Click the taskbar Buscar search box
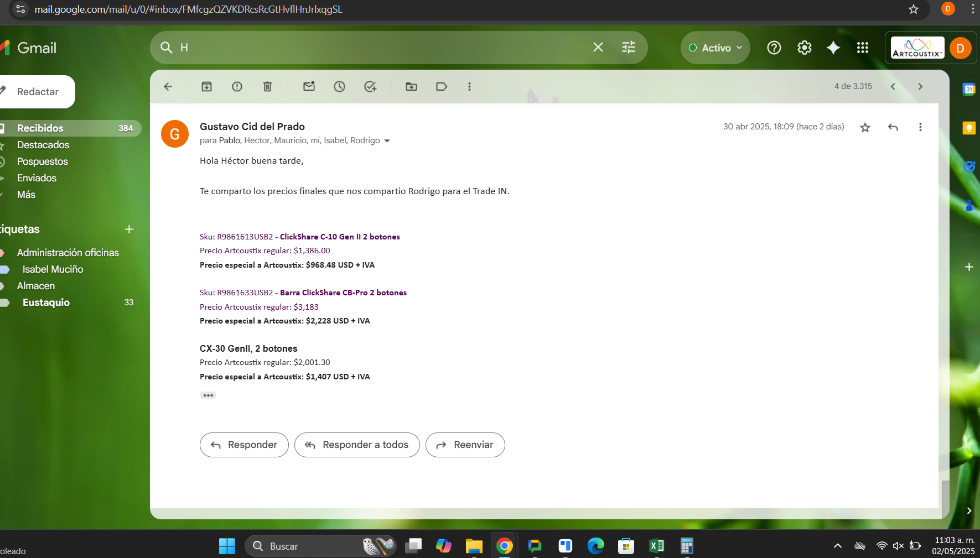Viewport: 980px width, 558px height. [x=321, y=546]
